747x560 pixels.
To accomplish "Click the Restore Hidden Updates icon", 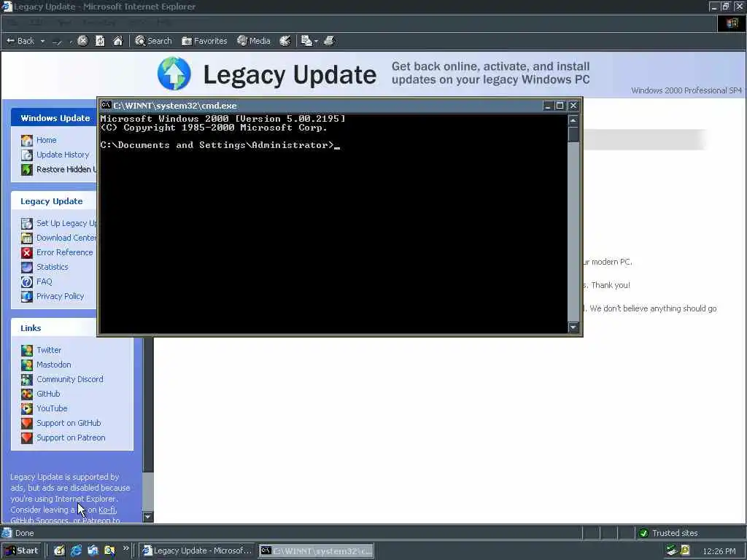I will point(27,169).
